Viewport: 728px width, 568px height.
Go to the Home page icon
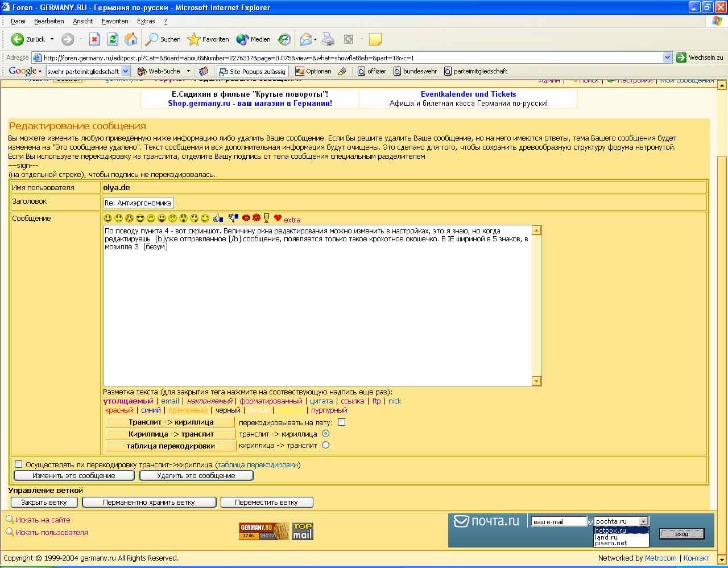(x=131, y=39)
